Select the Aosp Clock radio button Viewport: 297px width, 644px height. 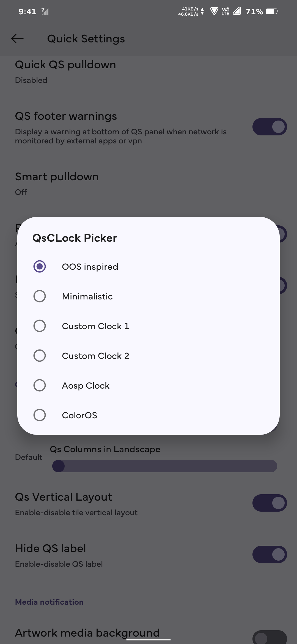tap(40, 386)
